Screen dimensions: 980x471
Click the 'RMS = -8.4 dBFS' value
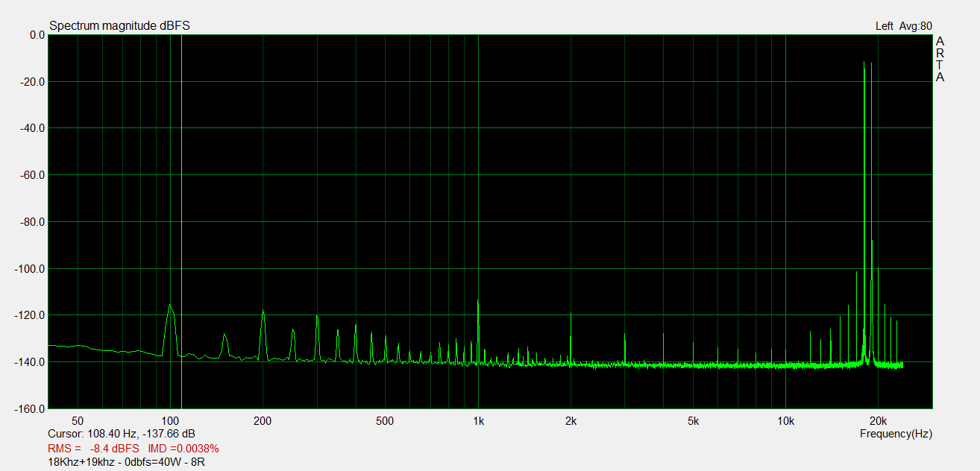point(93,449)
